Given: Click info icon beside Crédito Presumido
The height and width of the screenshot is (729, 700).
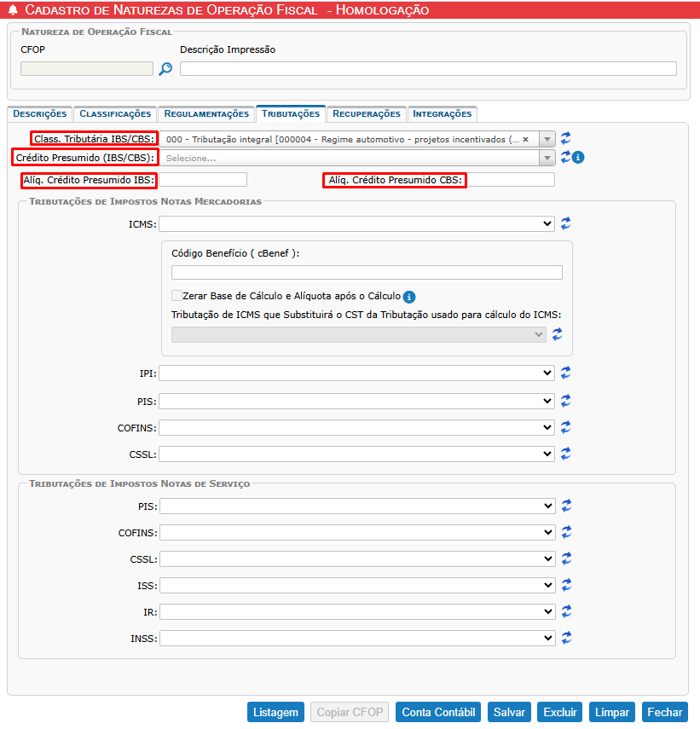Looking at the screenshot, I should [x=578, y=158].
